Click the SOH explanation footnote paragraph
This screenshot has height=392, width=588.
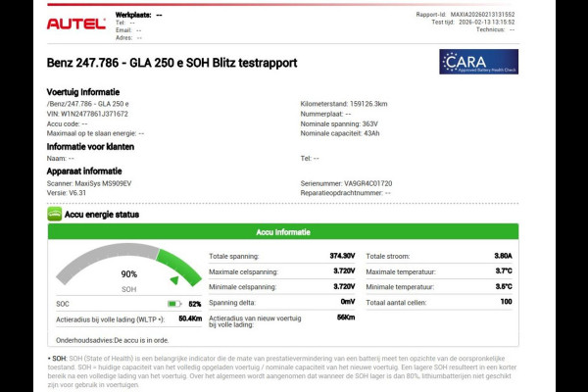(x=282, y=371)
